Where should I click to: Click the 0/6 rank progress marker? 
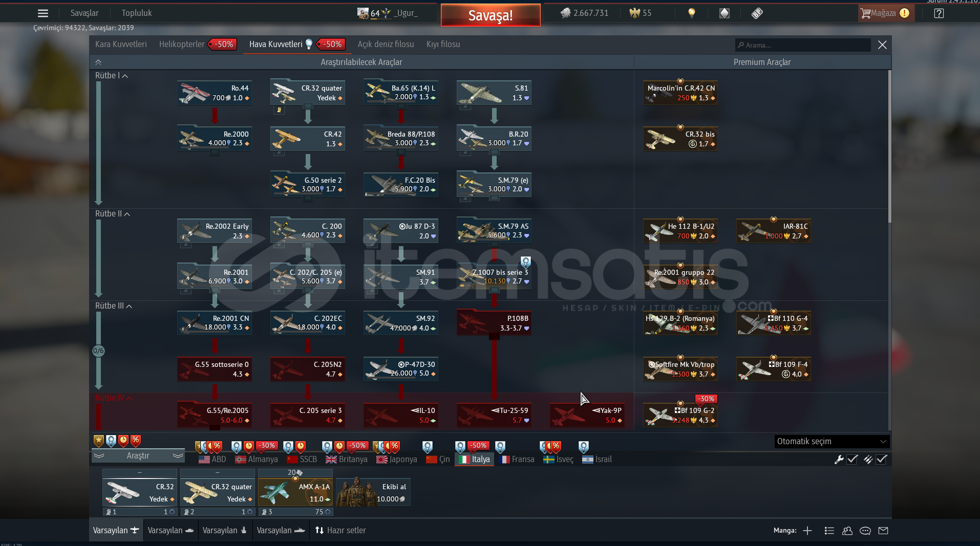point(98,351)
